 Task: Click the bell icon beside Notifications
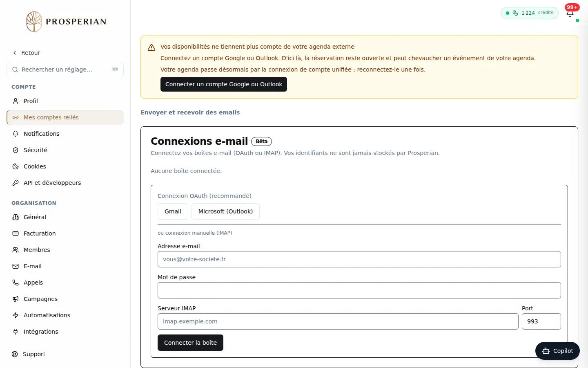(16, 134)
